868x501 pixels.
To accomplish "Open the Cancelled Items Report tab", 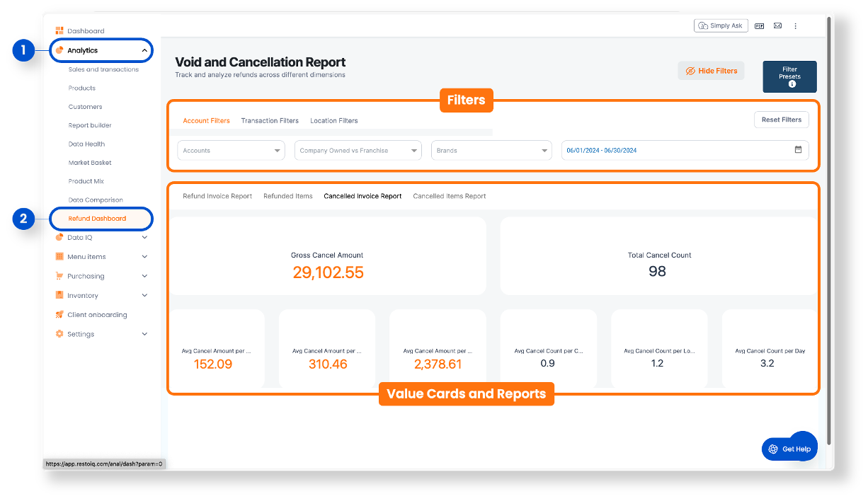I will coord(449,196).
